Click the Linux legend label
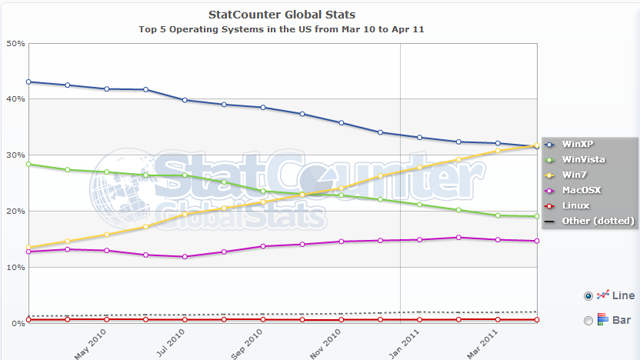This screenshot has width=640, height=360. pos(576,206)
